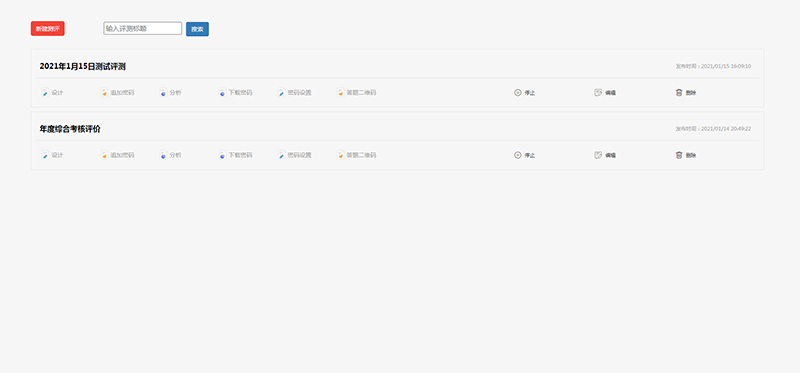Image resolution: width=800 pixels, height=373 pixels.
Task: Focus the 输入评测标题 search field
Action: pos(143,29)
